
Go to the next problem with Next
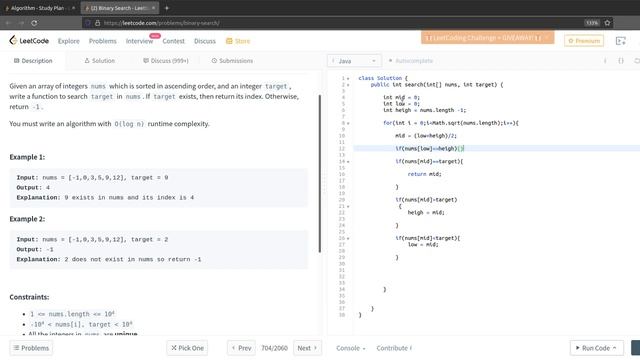click(x=307, y=348)
